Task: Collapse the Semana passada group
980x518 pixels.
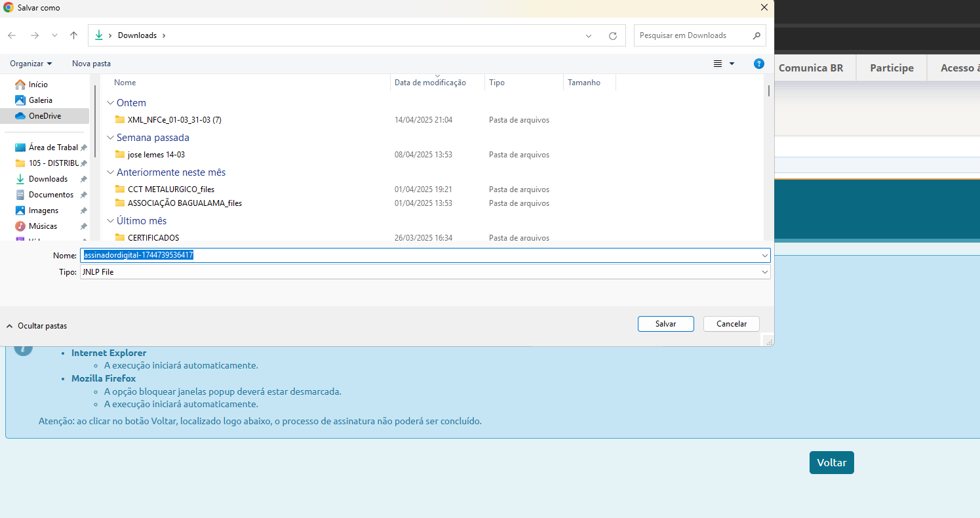Action: coord(109,138)
